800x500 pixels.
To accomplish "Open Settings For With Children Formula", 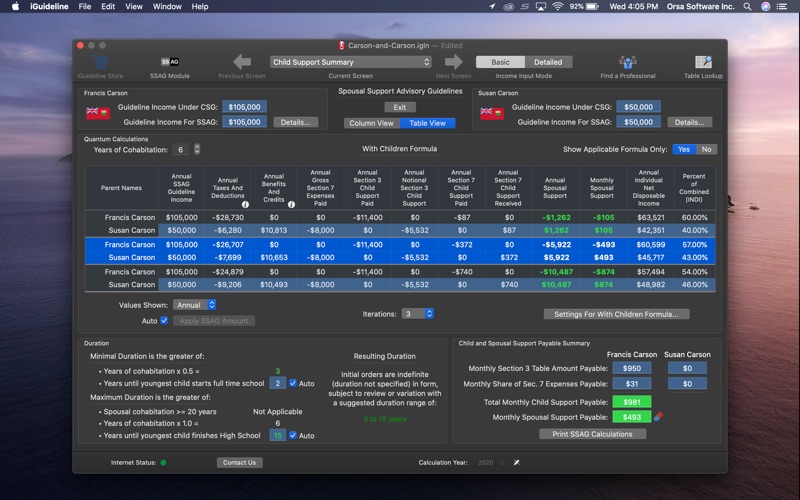I will click(616, 314).
